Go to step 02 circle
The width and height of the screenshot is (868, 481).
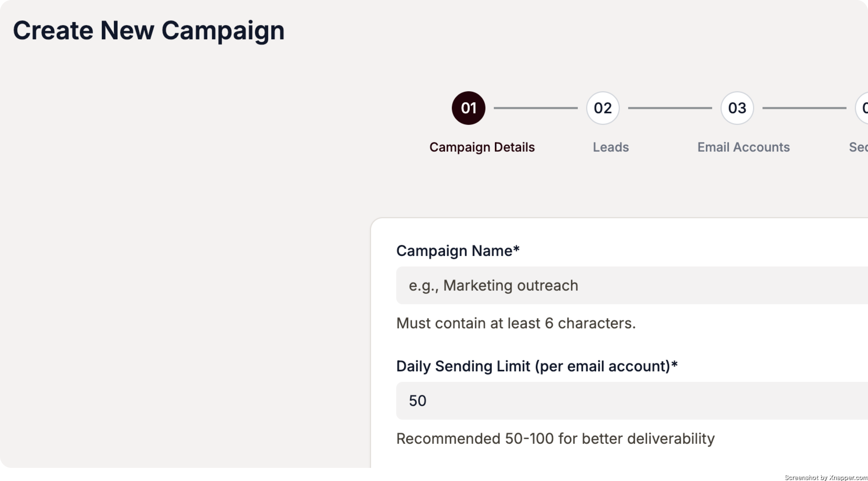[603, 108]
